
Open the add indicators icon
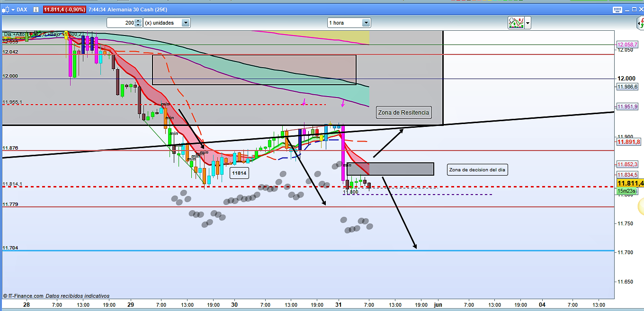coord(515,22)
